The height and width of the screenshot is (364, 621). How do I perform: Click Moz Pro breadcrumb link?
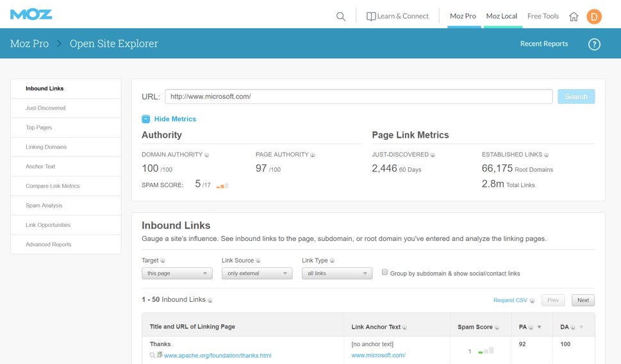pyautogui.click(x=29, y=44)
